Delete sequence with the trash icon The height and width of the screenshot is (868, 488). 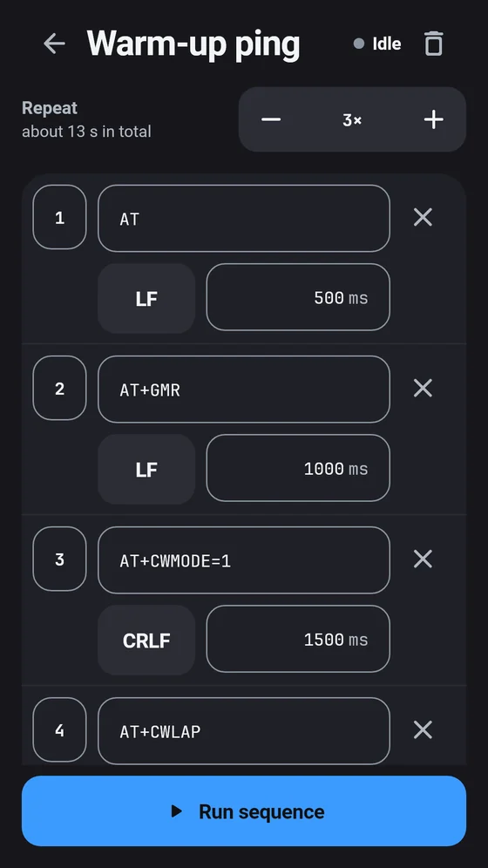434,44
